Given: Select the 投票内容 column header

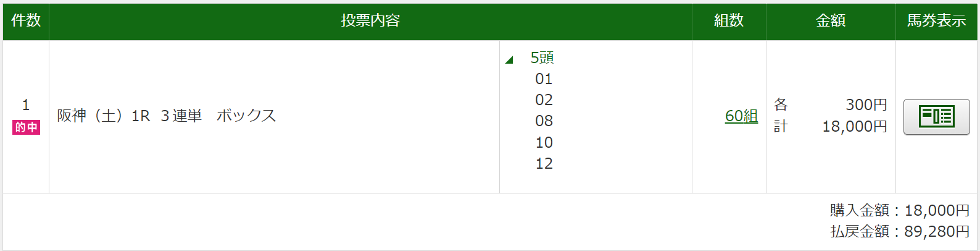Looking at the screenshot, I should 370,20.
